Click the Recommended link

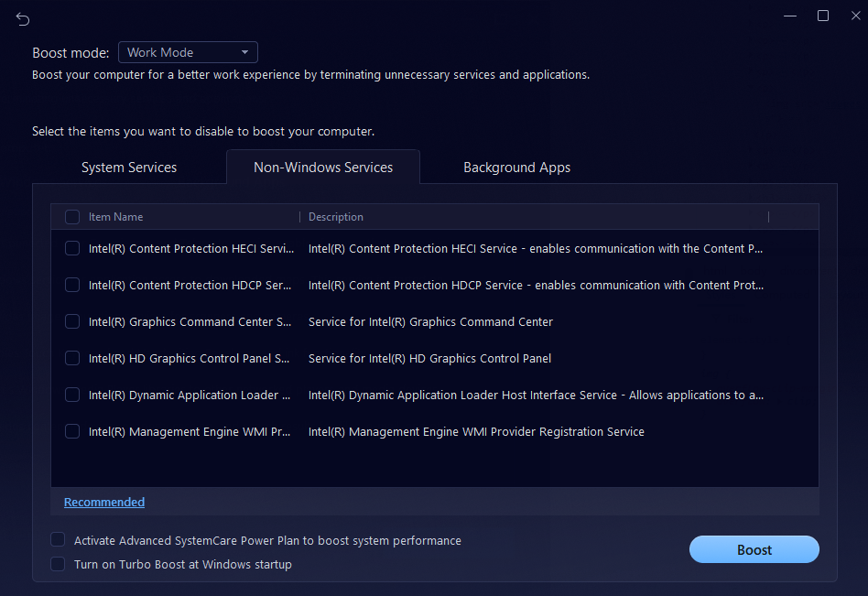(104, 502)
